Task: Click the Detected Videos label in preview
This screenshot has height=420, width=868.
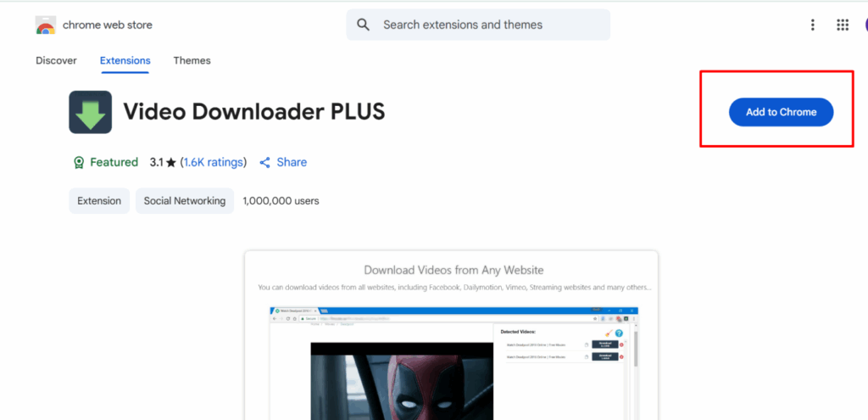Action: (x=518, y=332)
